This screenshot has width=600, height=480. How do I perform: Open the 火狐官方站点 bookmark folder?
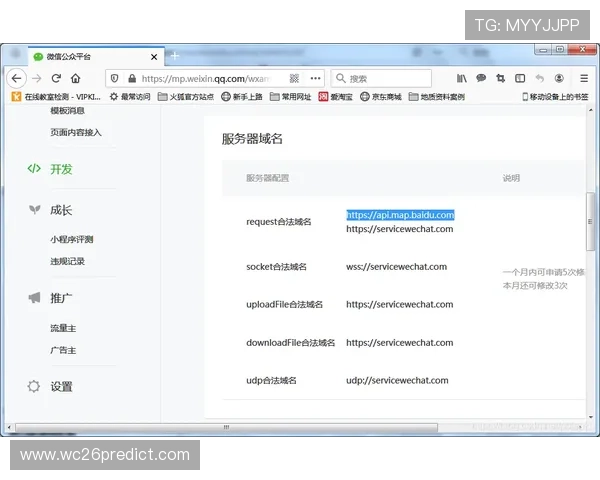pos(186,97)
